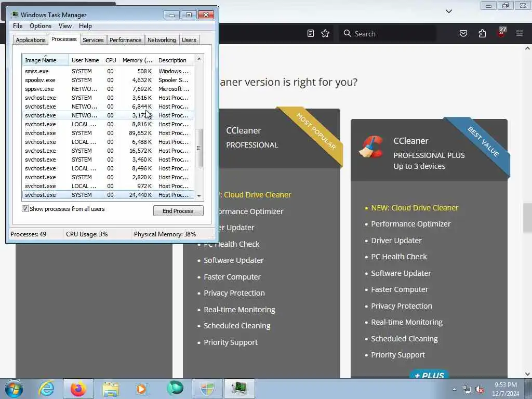Switch to Firefox on the taskbar
Screen dimensions: 532x399
pos(78,389)
